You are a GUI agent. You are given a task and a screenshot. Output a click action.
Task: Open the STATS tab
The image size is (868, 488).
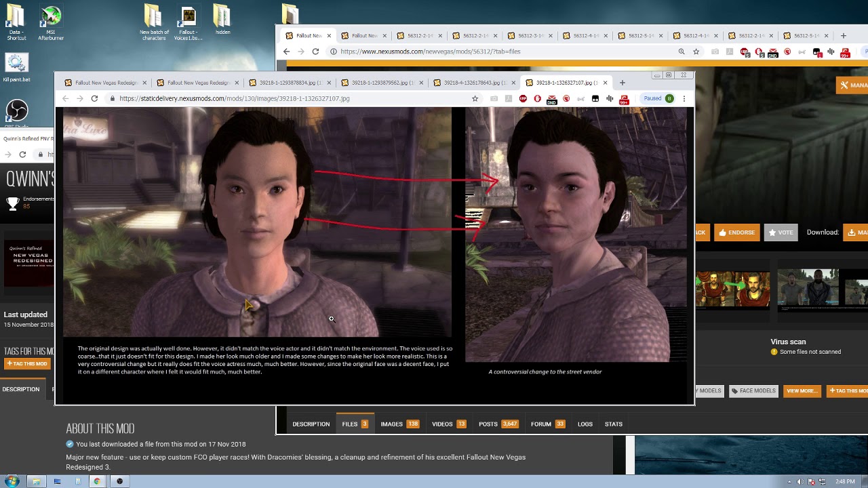tap(613, 424)
